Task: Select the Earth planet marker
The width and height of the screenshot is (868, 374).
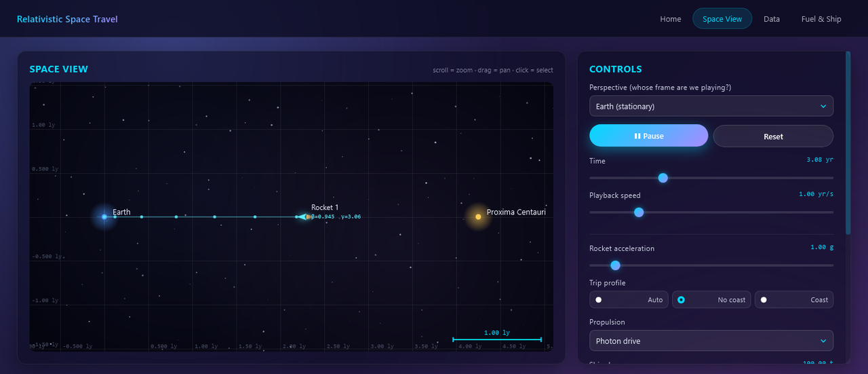Action: click(104, 217)
